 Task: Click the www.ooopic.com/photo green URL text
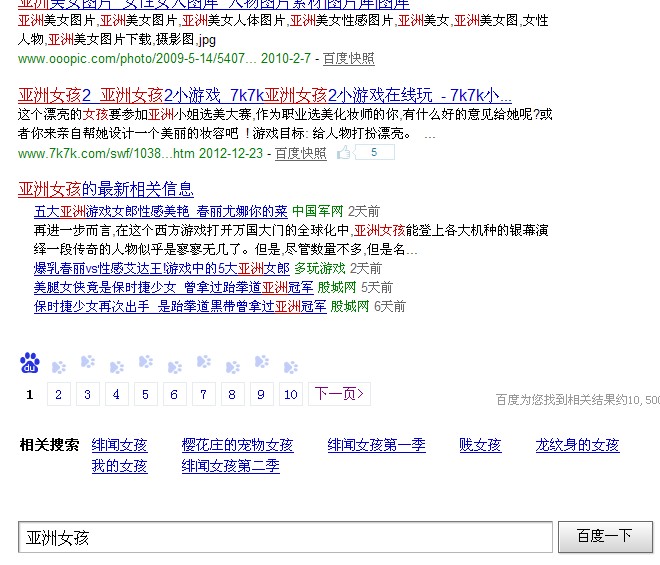pyautogui.click(x=137, y=59)
